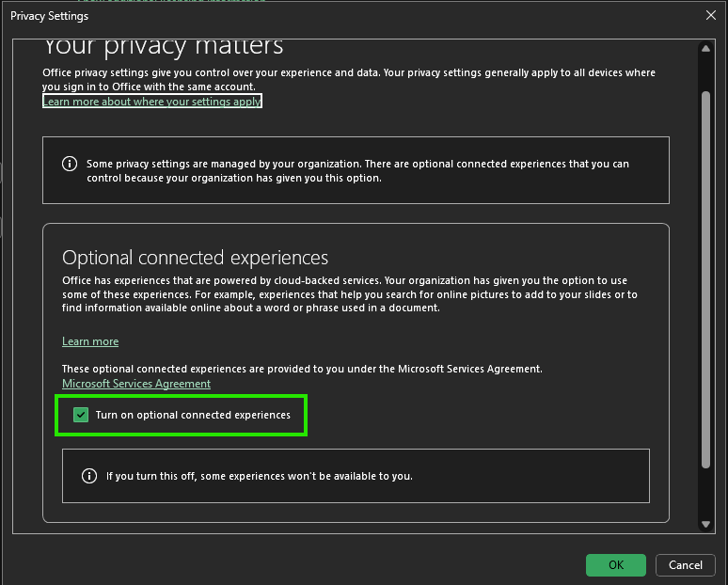The width and height of the screenshot is (728, 585).
Task: Click the 'If you turn this off' warning text
Action: pyautogui.click(x=259, y=476)
